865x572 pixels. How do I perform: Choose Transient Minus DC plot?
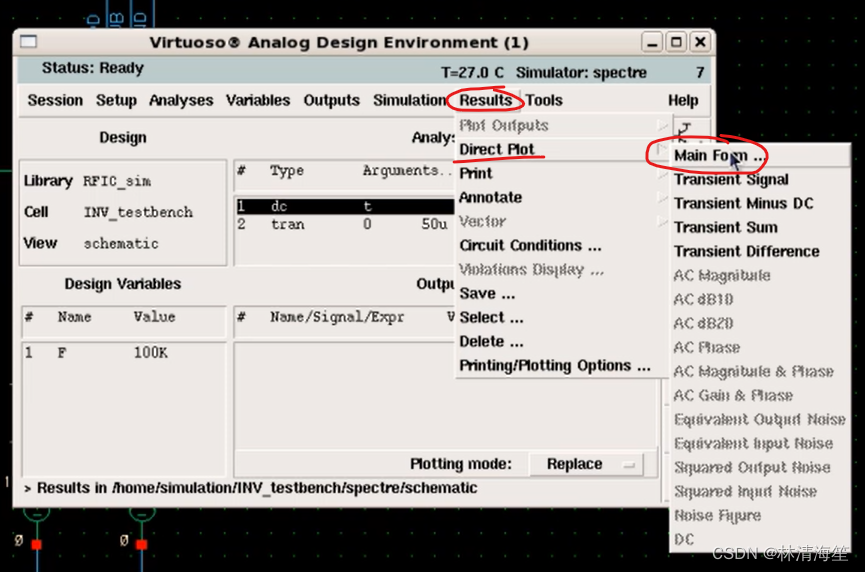pyautogui.click(x=760, y=204)
